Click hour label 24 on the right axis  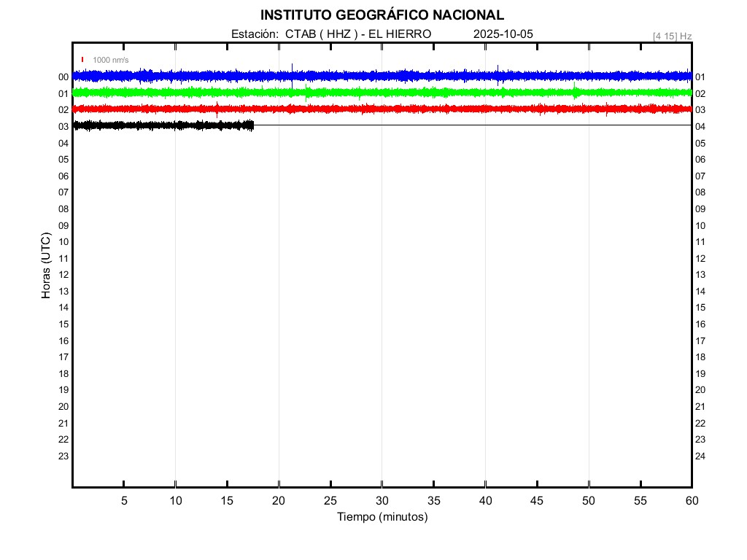(x=700, y=456)
